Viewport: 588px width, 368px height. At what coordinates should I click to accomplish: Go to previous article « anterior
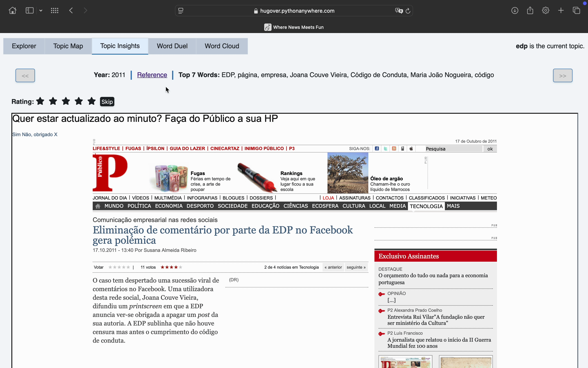coord(333,267)
